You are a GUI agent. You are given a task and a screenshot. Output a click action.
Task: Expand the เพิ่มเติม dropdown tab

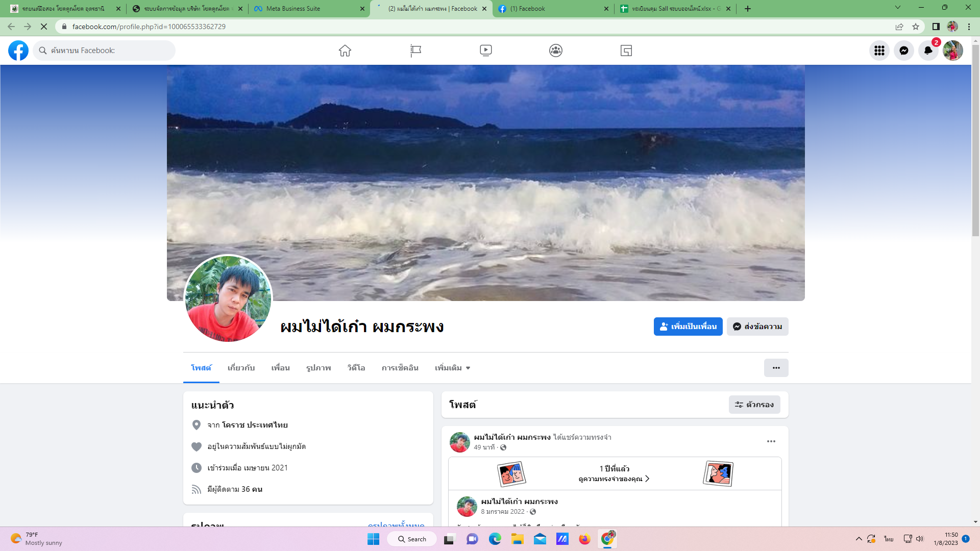[452, 368]
